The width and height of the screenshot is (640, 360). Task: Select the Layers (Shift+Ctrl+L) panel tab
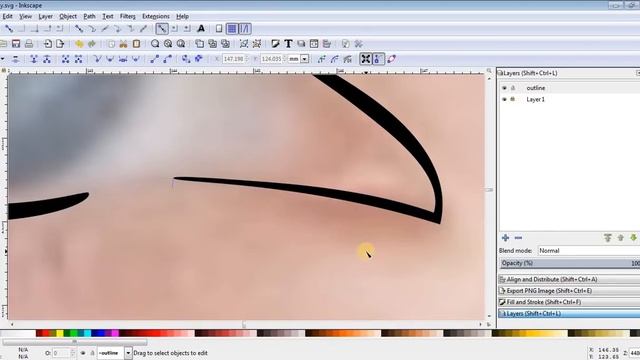[569, 313]
